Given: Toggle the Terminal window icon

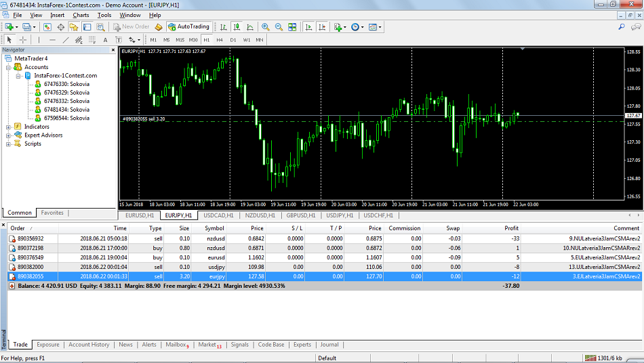Looking at the screenshot, I should coord(87,27).
